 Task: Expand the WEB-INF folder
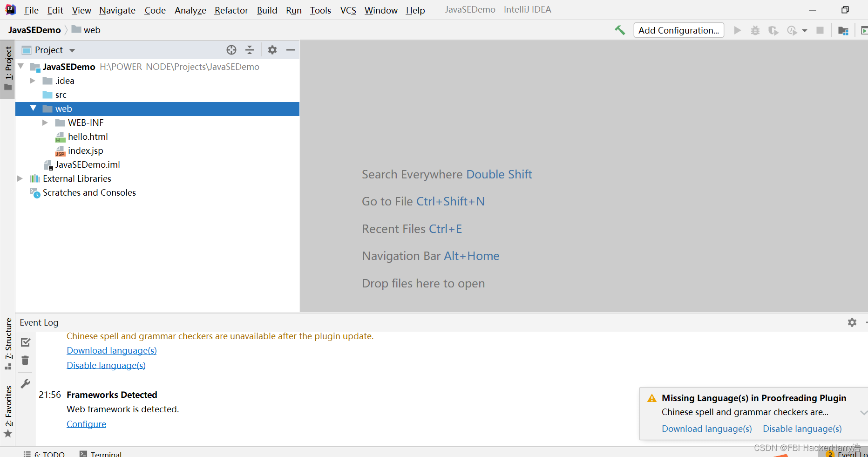coord(45,123)
